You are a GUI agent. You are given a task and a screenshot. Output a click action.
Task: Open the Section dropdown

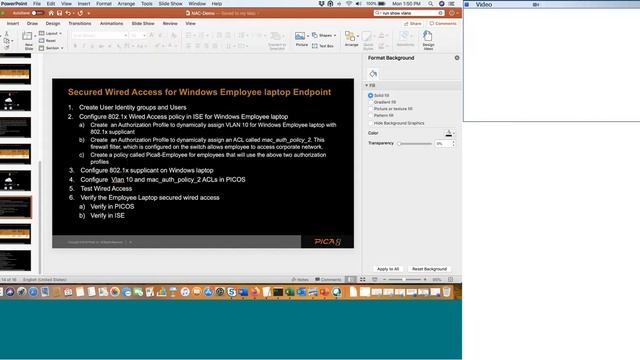coord(51,48)
